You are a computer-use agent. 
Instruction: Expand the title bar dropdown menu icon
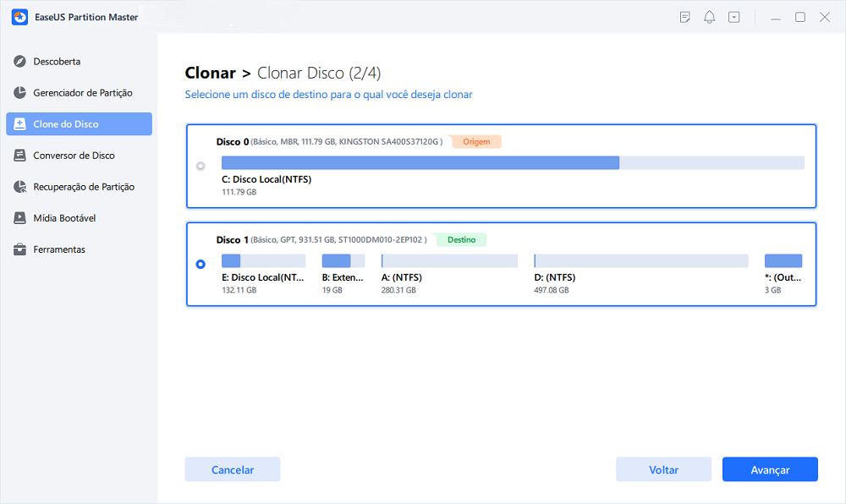[x=733, y=17]
